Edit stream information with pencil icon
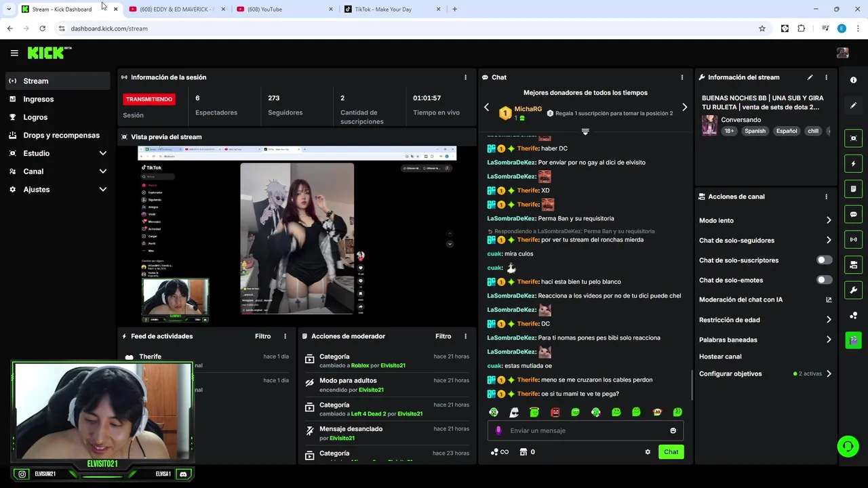The image size is (868, 488). 810,77
